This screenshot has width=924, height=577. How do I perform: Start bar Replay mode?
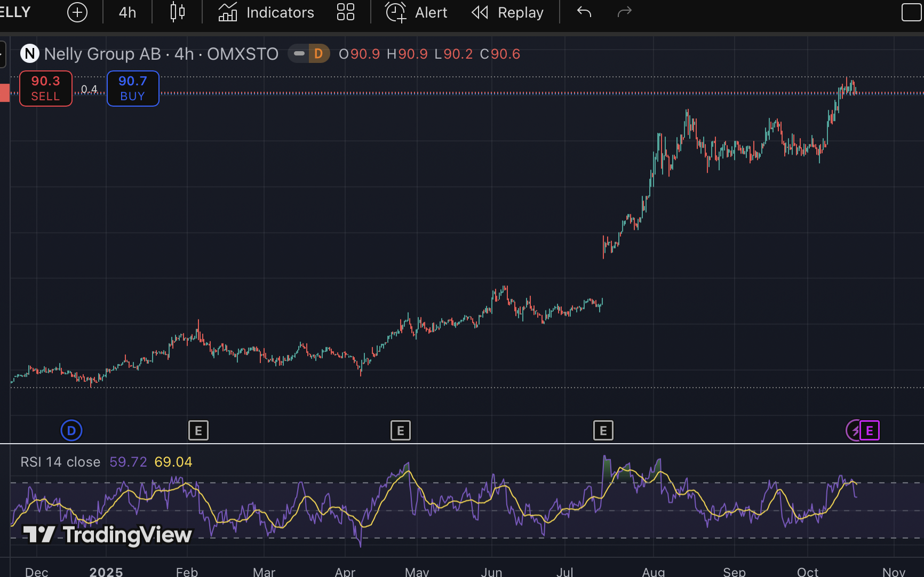point(507,12)
